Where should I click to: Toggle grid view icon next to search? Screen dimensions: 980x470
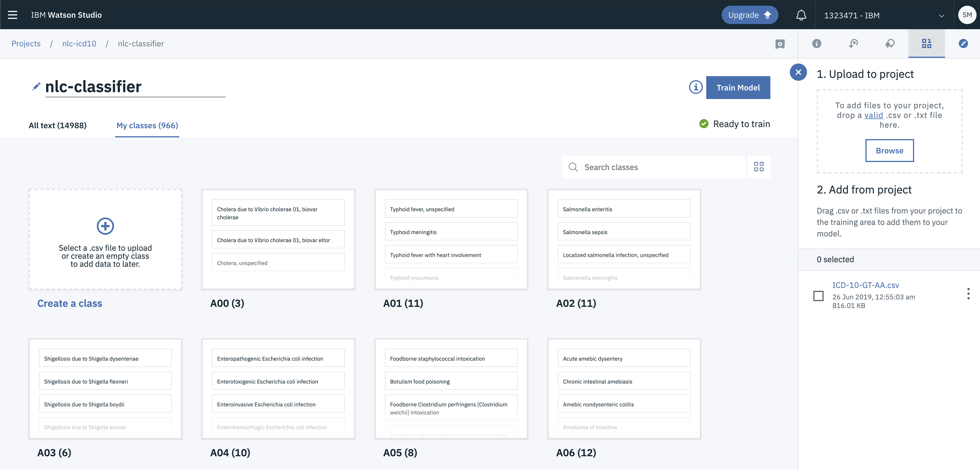[x=759, y=167]
